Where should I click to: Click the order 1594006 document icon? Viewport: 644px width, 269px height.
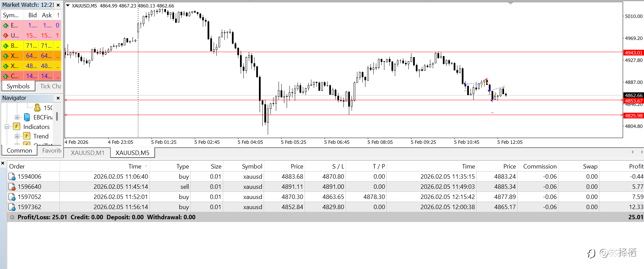(x=12, y=177)
